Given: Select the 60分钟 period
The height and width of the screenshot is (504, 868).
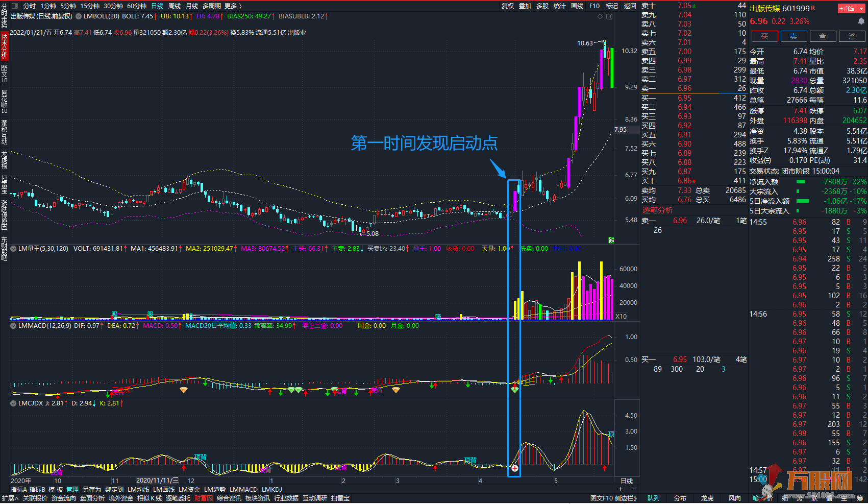Looking at the screenshot, I should click(136, 6).
